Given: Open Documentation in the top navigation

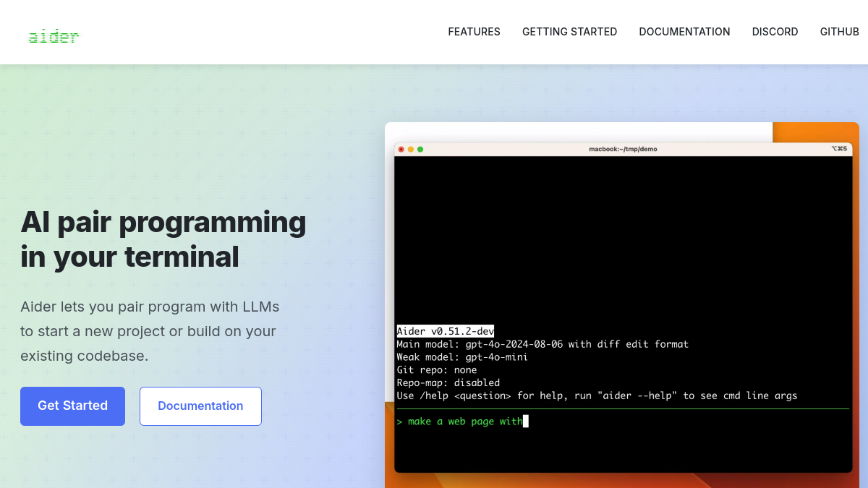Looking at the screenshot, I should point(684,32).
